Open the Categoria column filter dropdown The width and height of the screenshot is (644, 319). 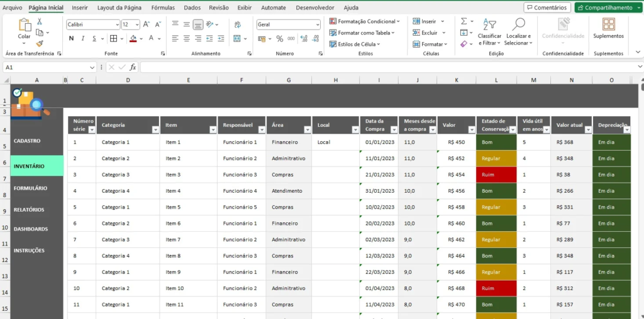[x=155, y=129]
